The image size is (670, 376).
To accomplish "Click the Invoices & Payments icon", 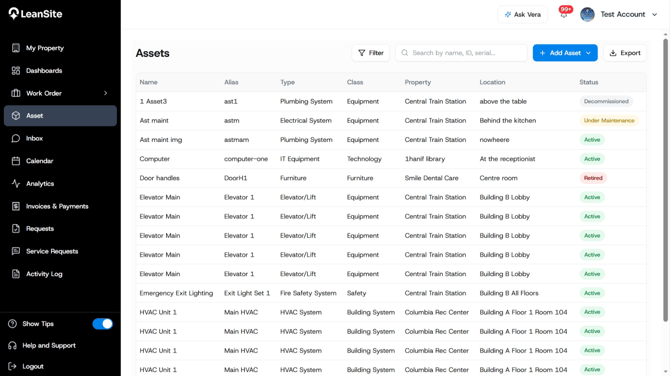I will [16, 206].
